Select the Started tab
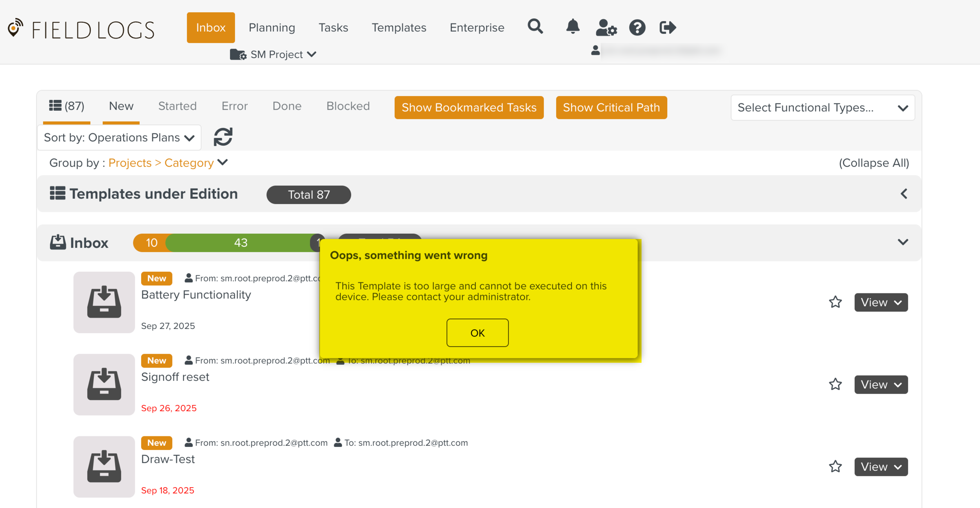980x508 pixels. (x=177, y=106)
